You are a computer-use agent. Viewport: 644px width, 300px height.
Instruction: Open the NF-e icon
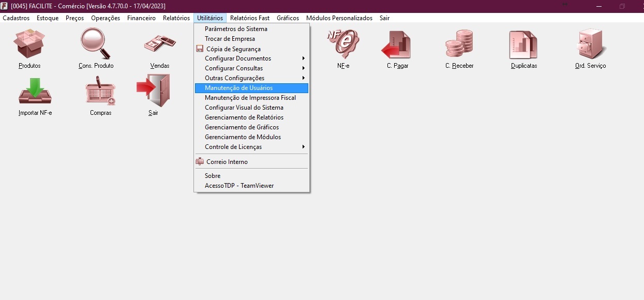pos(343,43)
